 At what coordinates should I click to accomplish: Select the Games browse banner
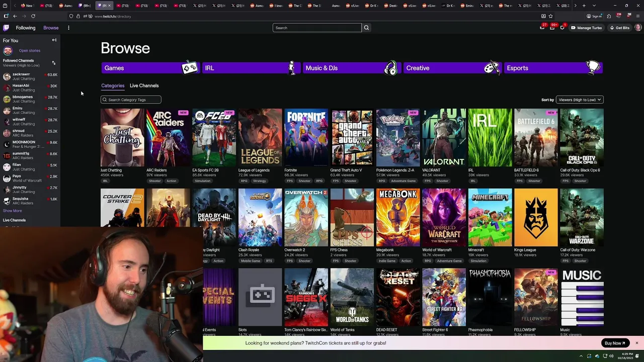[x=150, y=68]
